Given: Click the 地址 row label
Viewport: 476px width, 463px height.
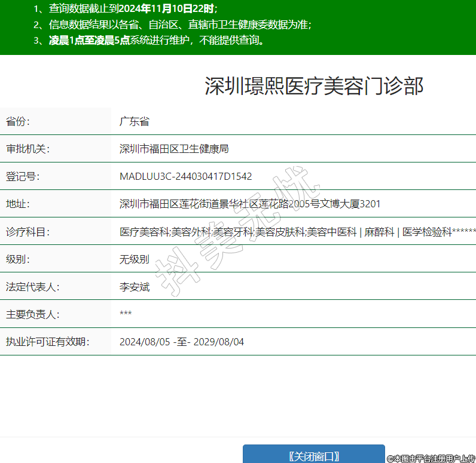Looking at the screenshot, I should coord(18,204).
